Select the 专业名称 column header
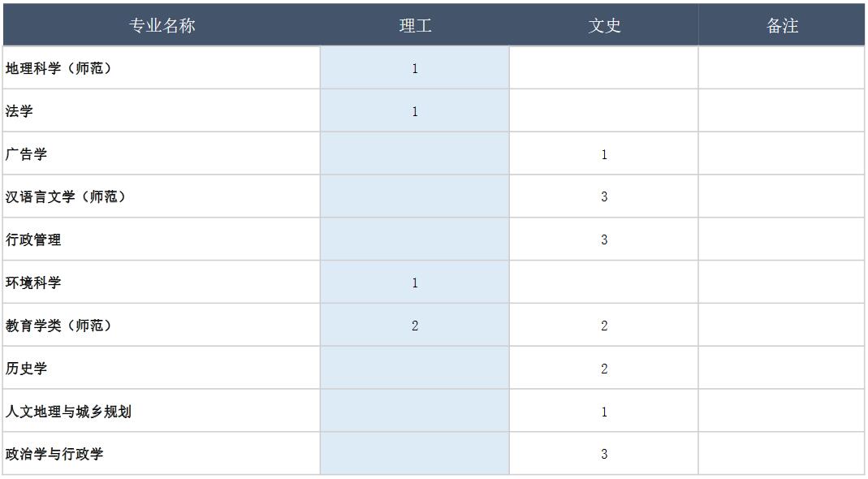Image resolution: width=868 pixels, height=479 pixels. coord(162,25)
